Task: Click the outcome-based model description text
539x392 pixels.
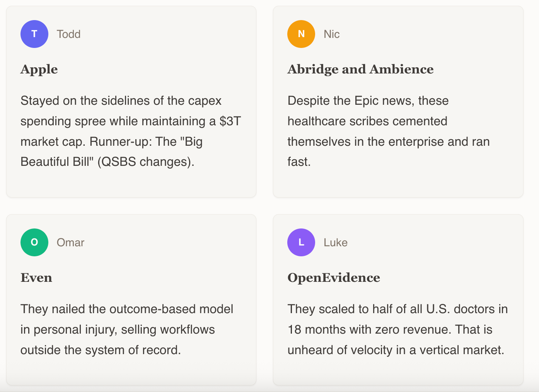Action: tap(127, 329)
